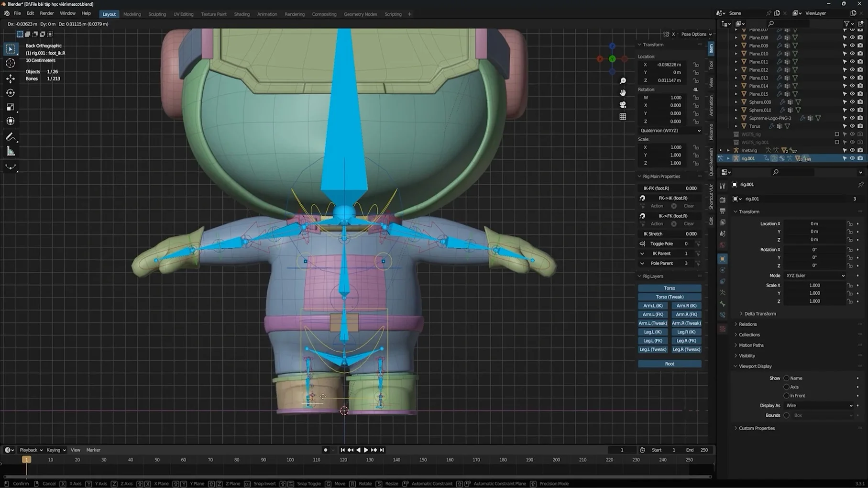This screenshot has width=868, height=488.
Task: Expand the Relations panel
Action: click(x=747, y=324)
